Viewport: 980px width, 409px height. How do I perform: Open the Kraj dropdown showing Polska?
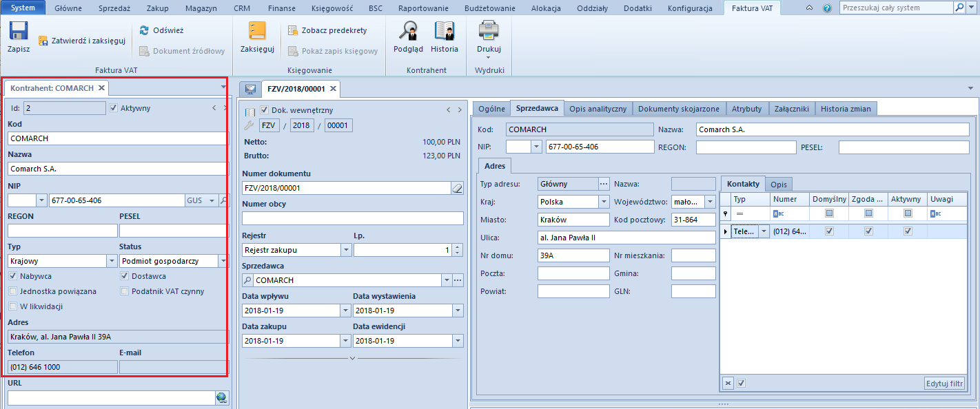pos(604,202)
